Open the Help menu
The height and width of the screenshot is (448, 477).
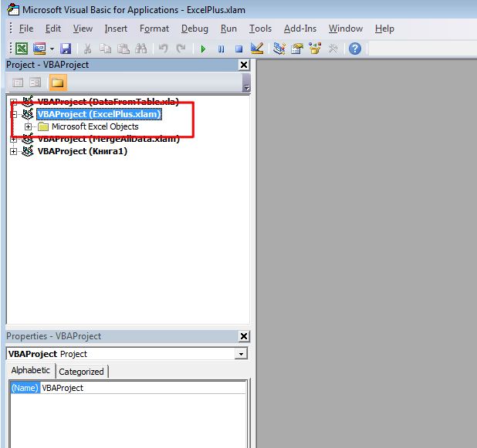(x=384, y=29)
